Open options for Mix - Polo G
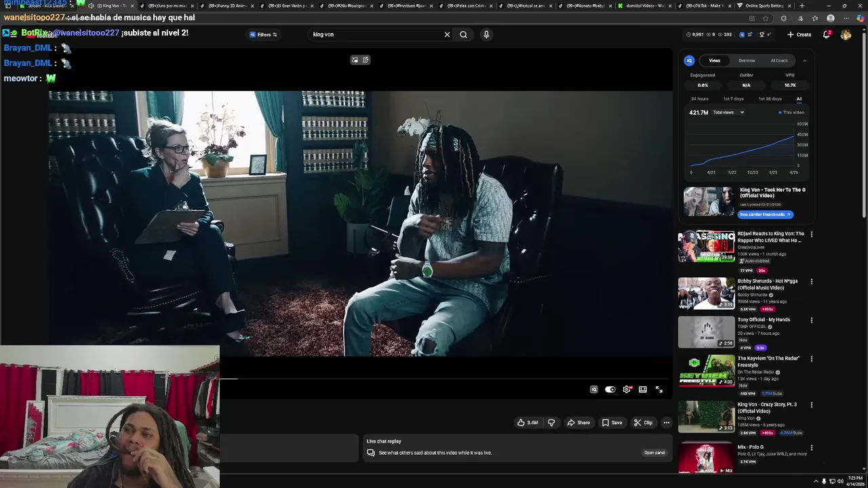The width and height of the screenshot is (868, 488). pos(811,448)
